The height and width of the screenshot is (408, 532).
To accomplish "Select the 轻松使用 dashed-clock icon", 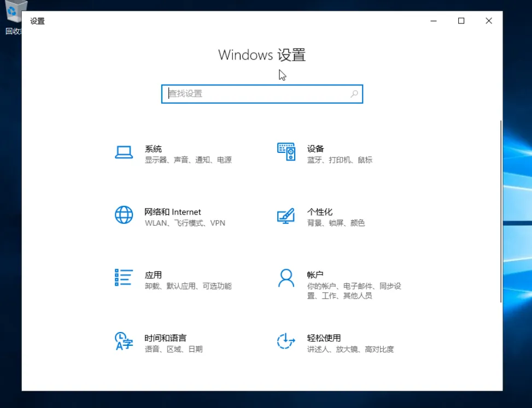I will (x=286, y=341).
